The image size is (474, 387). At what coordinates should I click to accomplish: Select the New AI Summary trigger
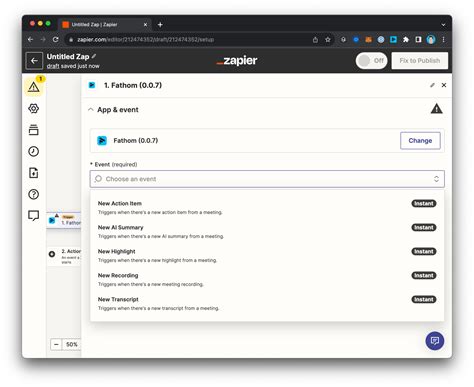pos(267,231)
